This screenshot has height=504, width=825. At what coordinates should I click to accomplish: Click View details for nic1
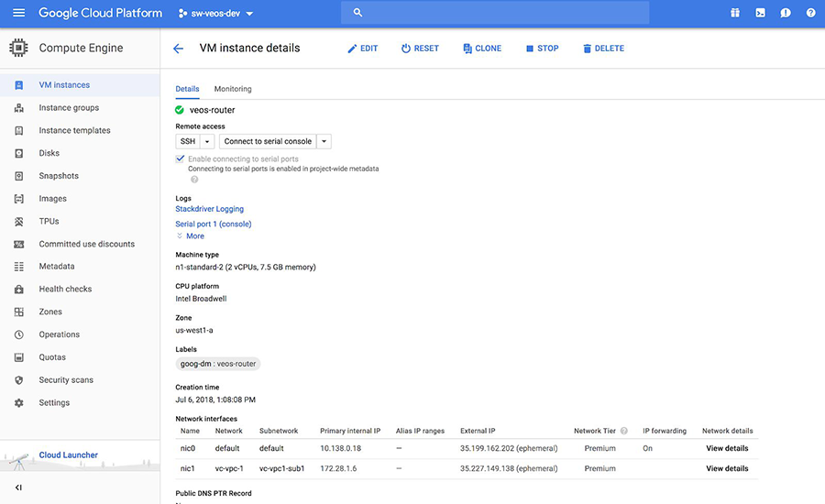[727, 468]
